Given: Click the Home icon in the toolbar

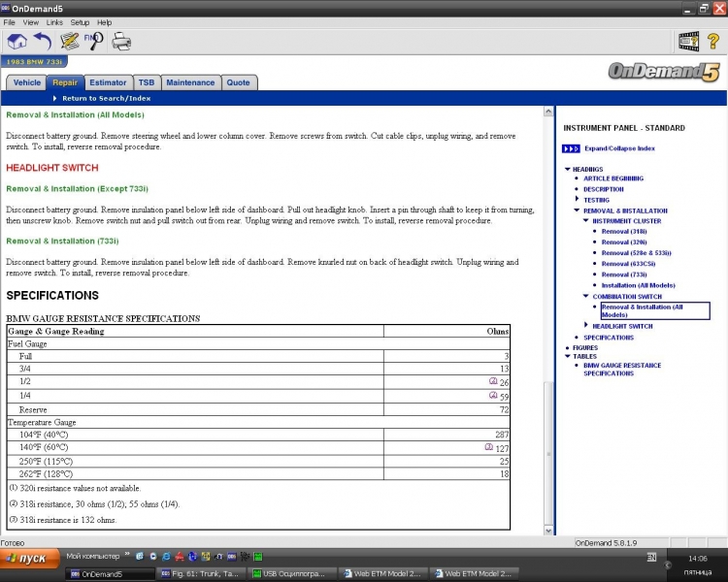Looking at the screenshot, I should click(17, 41).
